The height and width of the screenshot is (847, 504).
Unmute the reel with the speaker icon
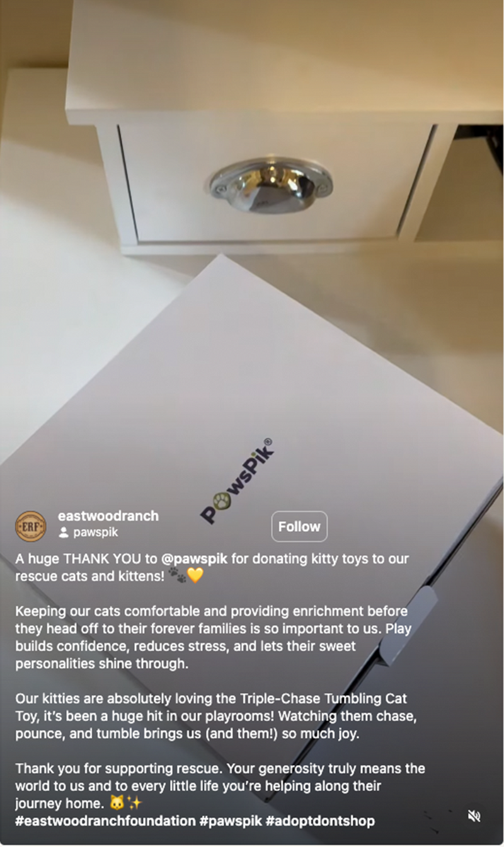pos(474,817)
